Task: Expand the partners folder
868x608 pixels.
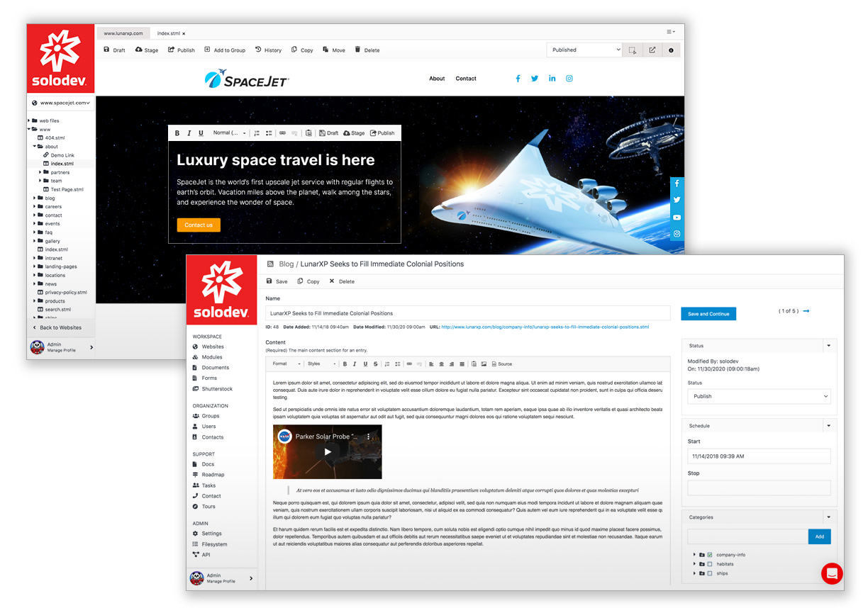Action: point(40,172)
